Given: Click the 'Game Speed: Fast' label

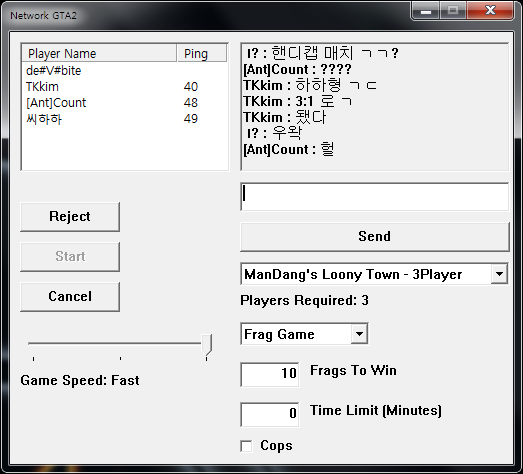Looking at the screenshot, I should point(80,381).
